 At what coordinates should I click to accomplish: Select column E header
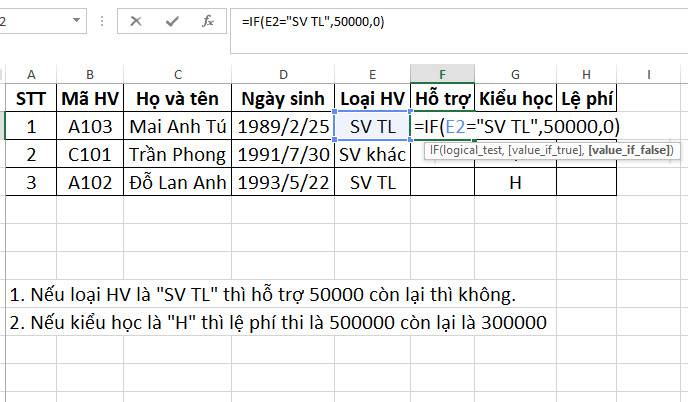372,74
